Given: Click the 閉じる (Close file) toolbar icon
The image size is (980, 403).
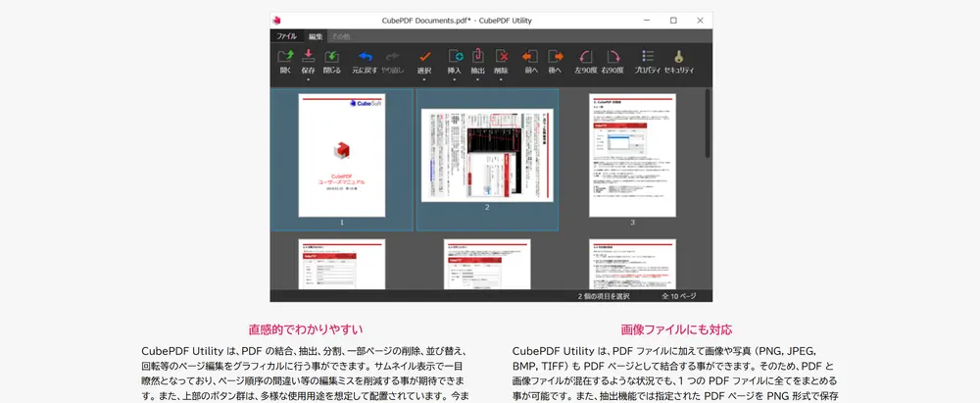Looking at the screenshot, I should point(332,56).
